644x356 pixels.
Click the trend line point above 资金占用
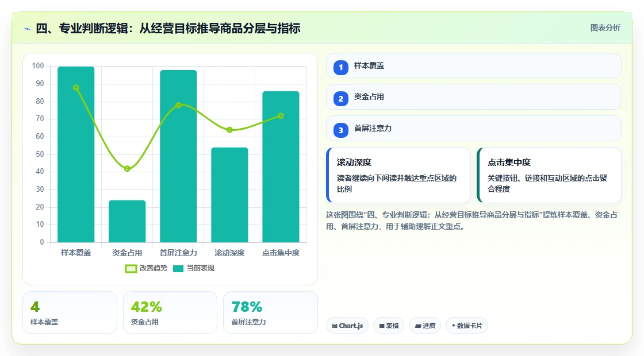[127, 169]
